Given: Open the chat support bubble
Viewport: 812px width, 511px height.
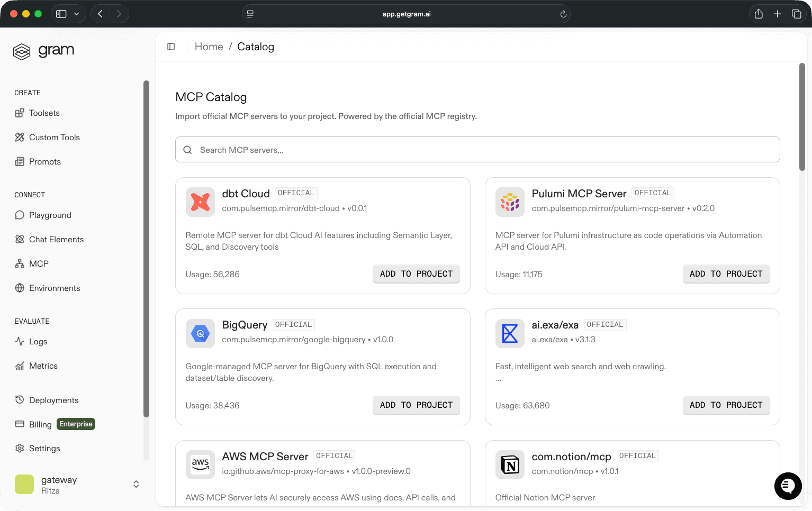Looking at the screenshot, I should [788, 486].
